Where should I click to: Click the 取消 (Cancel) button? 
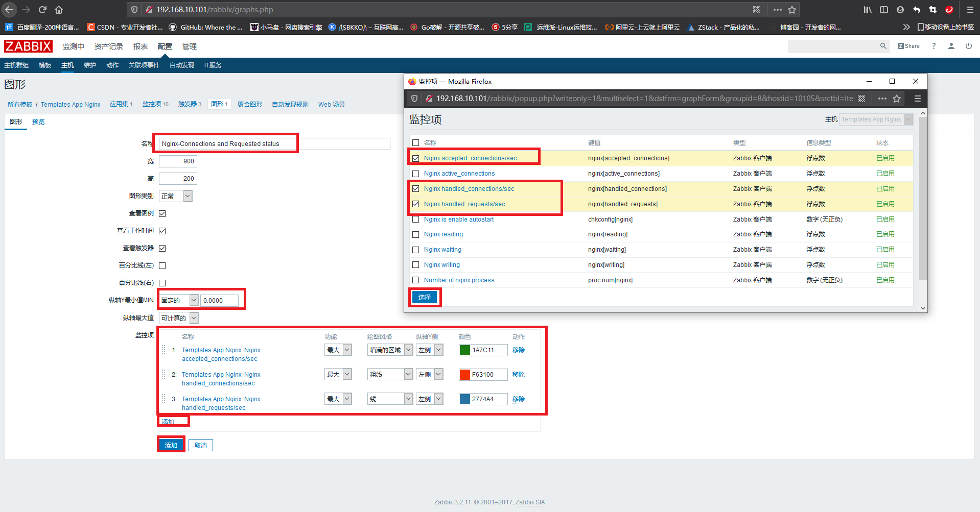click(x=201, y=445)
